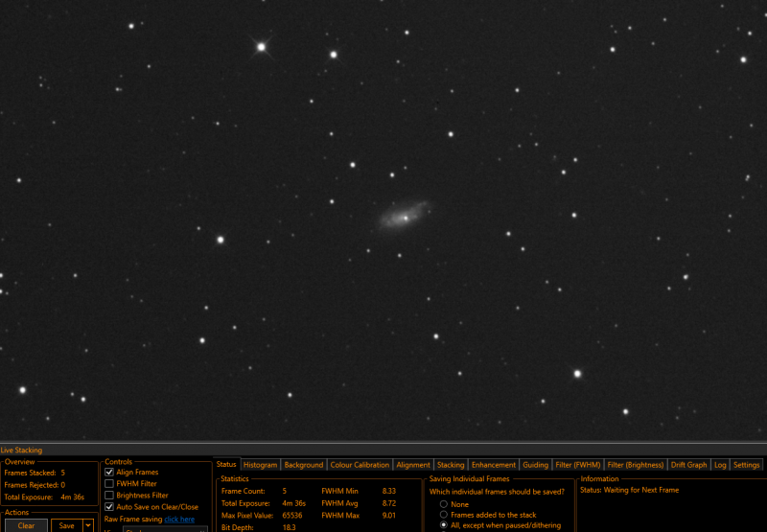The height and width of the screenshot is (532, 767).
Task: Open the Background tab
Action: (304, 465)
